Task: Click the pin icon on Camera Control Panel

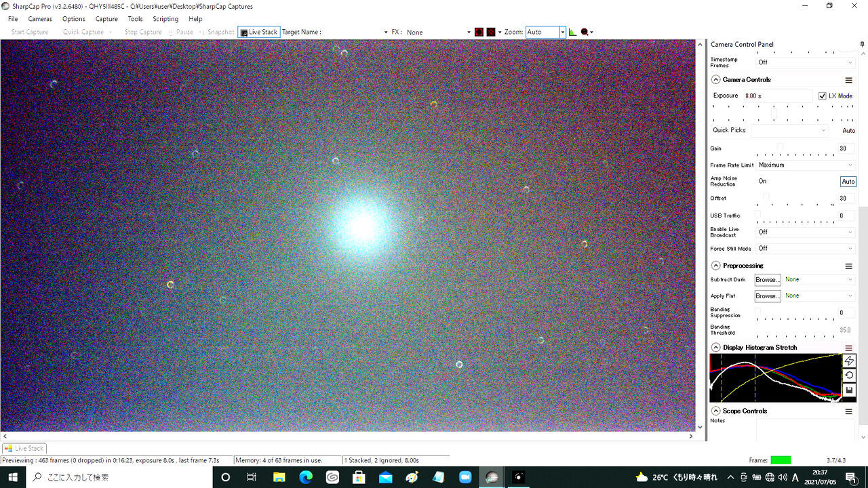Action: [x=862, y=45]
